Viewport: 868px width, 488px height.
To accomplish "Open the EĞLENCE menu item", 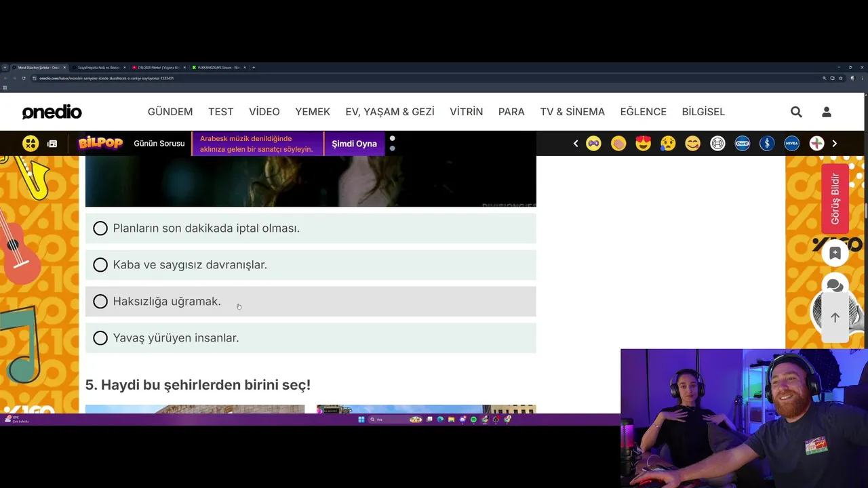I will 644,112.
